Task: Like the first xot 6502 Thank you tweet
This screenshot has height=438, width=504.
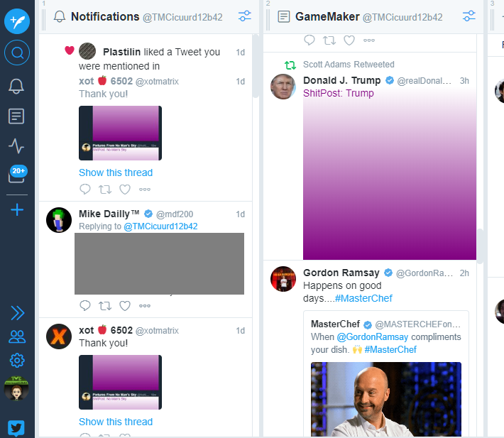Action: click(125, 190)
